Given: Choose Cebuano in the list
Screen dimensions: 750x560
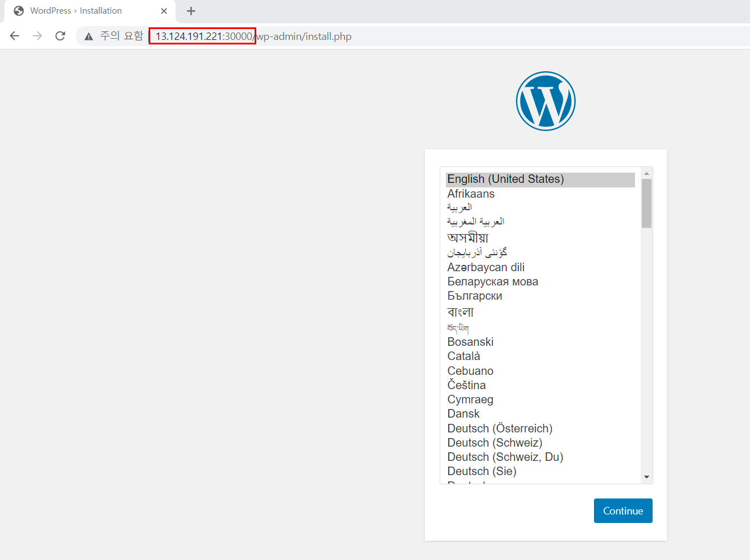Looking at the screenshot, I should pos(540,371).
